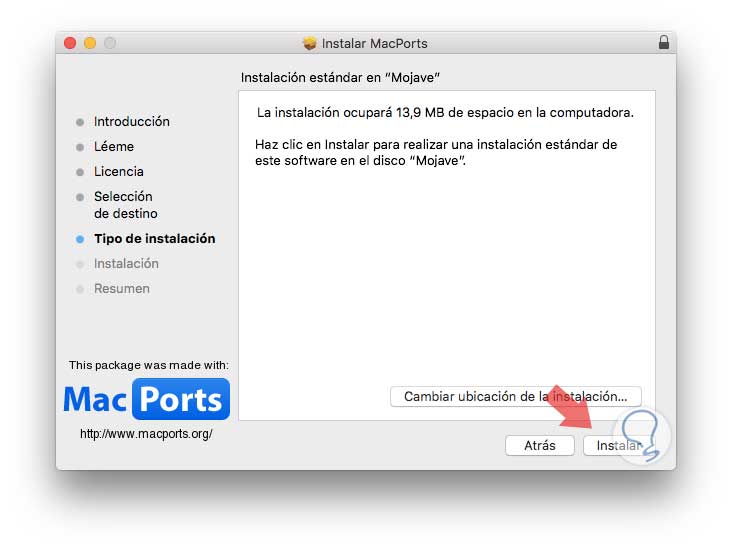Viewport: 732px width, 550px height.
Task: Click the gray bullet beside Léeme
Action: 80,147
